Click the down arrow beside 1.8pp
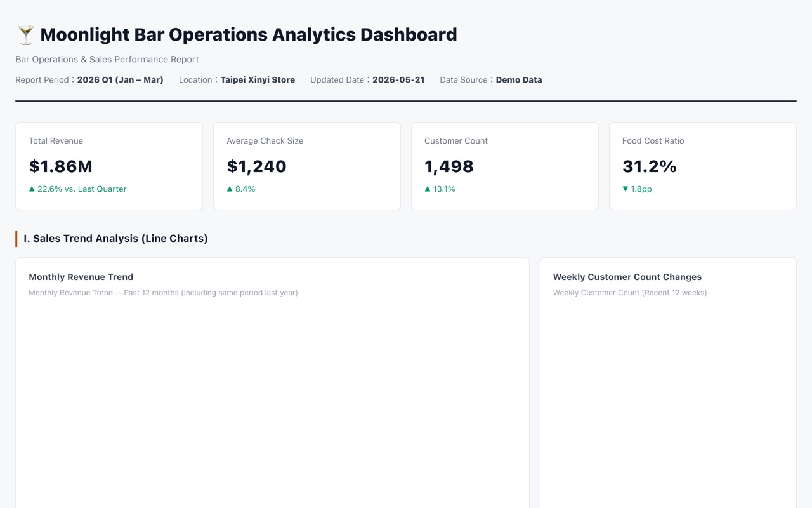Viewport: 812px width, 508px height. (x=625, y=189)
